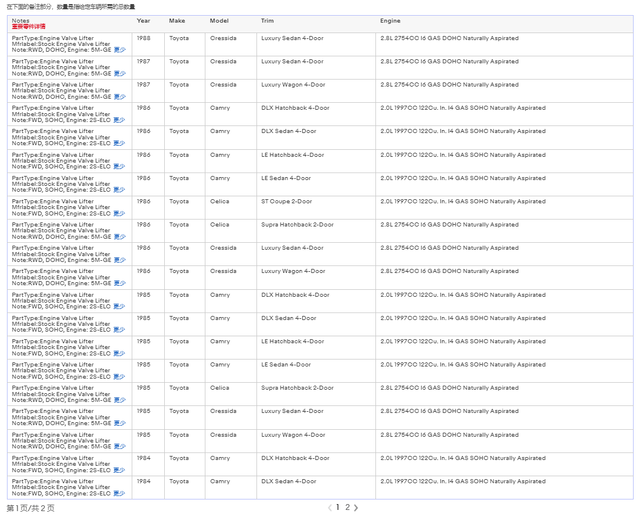Screen dimensions: 640x514
Task: Collapse notes for 1986 Cressida Luxury Sedan
Action: [120, 260]
